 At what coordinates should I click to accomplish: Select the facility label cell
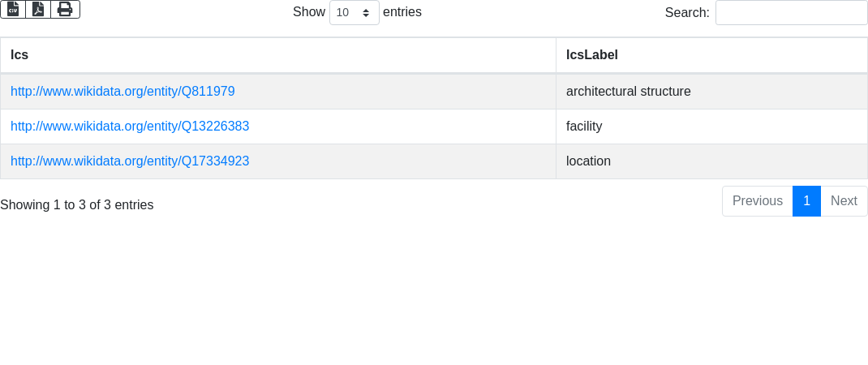coord(712,127)
